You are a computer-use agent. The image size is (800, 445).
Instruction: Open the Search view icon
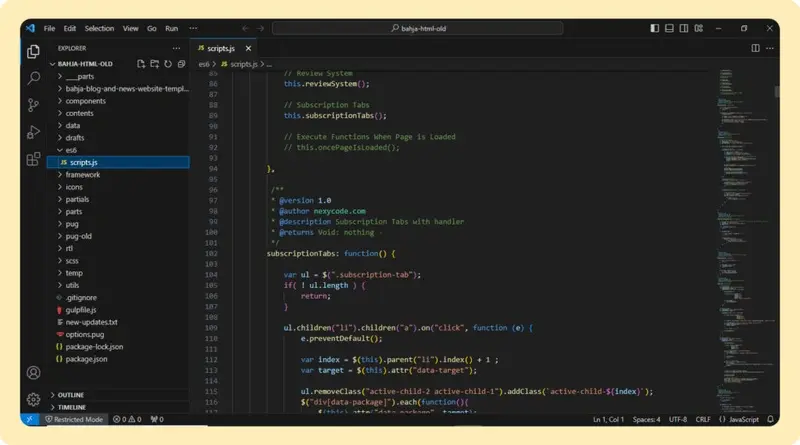coord(33,78)
